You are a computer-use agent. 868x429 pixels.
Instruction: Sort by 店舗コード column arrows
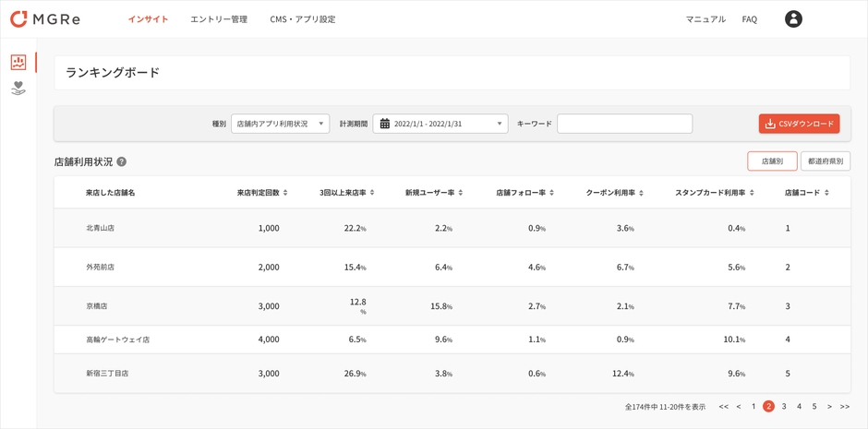(x=826, y=193)
